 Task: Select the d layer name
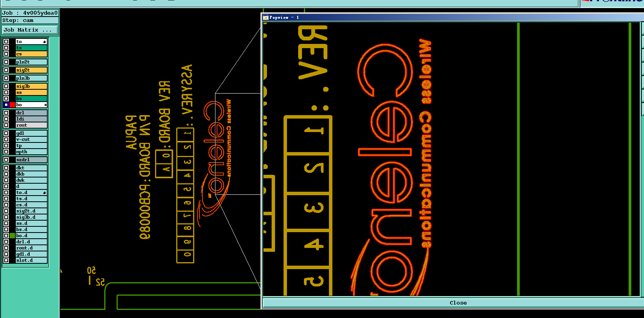(x=31, y=186)
